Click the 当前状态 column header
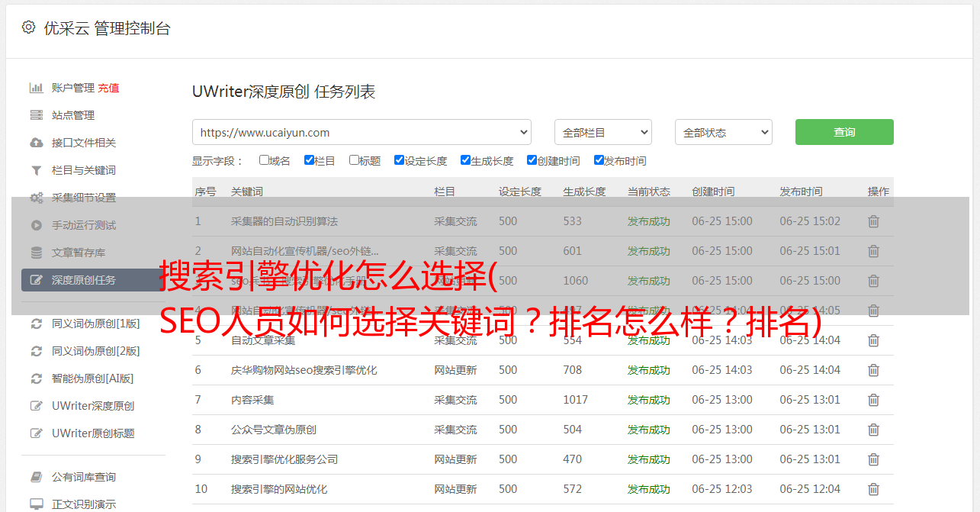This screenshot has height=512, width=980. (x=649, y=192)
